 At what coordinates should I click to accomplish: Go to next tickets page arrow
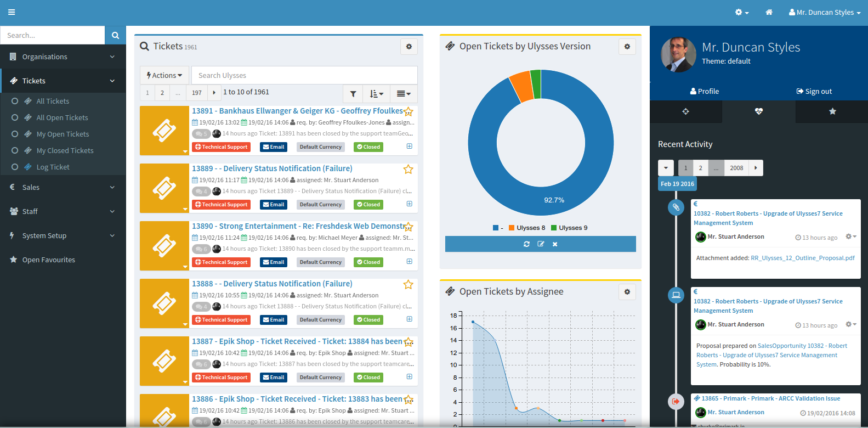(x=214, y=93)
